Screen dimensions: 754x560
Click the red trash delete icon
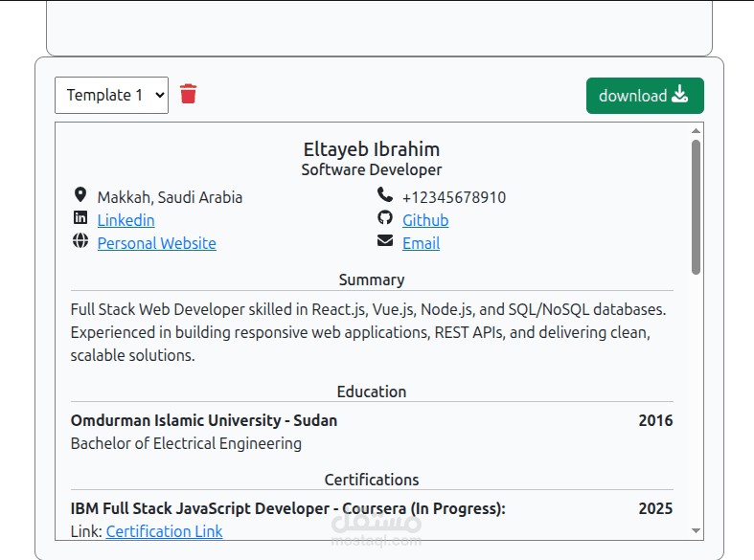[188, 94]
